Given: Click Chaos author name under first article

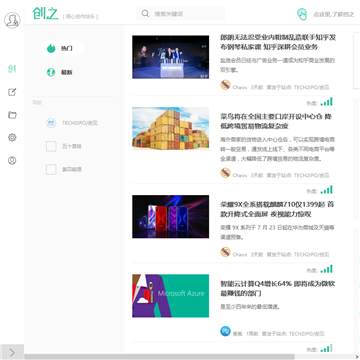Looking at the screenshot, I should pyautogui.click(x=240, y=87).
